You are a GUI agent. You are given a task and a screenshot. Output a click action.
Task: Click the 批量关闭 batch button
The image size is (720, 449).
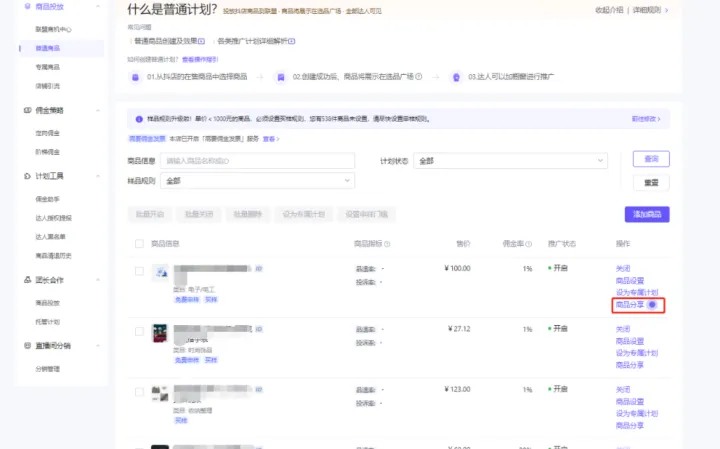(199, 214)
